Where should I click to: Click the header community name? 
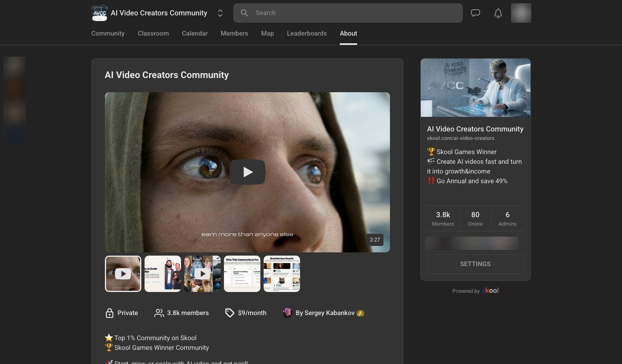click(159, 13)
